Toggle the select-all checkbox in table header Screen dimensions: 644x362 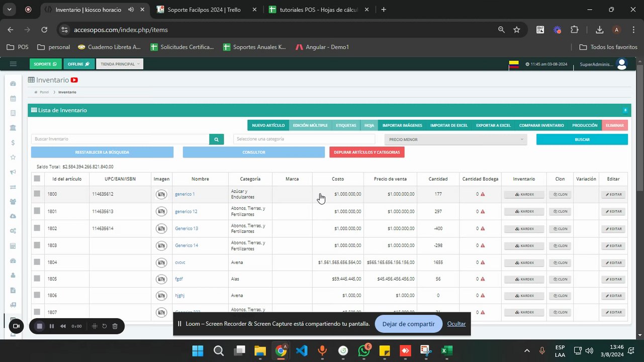(x=37, y=178)
